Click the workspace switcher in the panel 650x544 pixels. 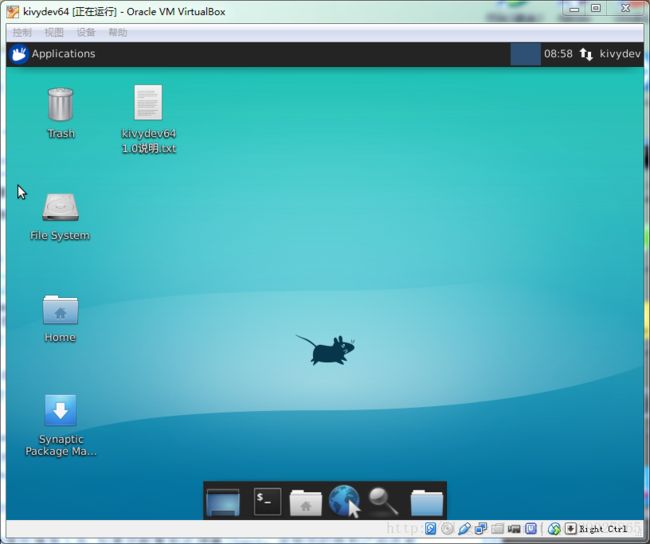(x=525, y=54)
